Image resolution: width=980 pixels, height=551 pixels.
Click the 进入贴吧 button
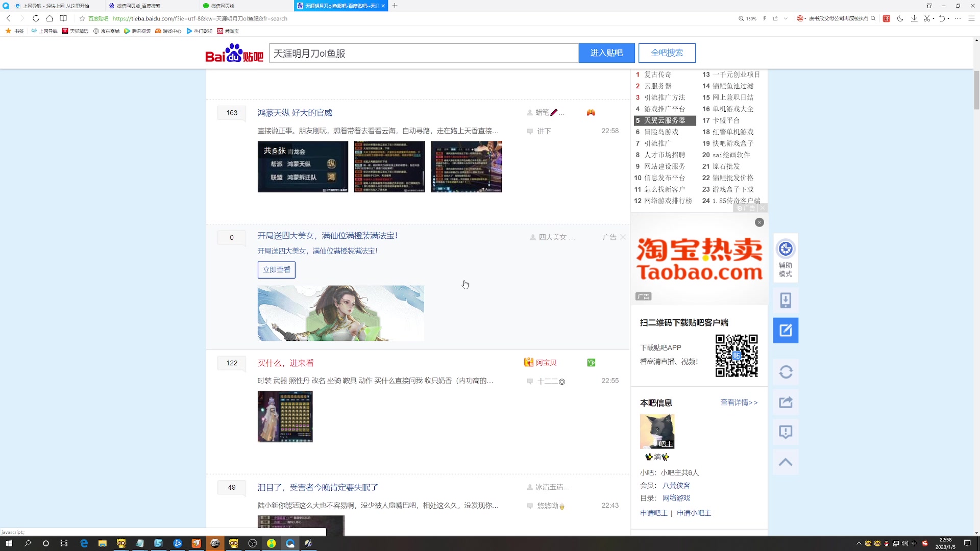(x=606, y=53)
